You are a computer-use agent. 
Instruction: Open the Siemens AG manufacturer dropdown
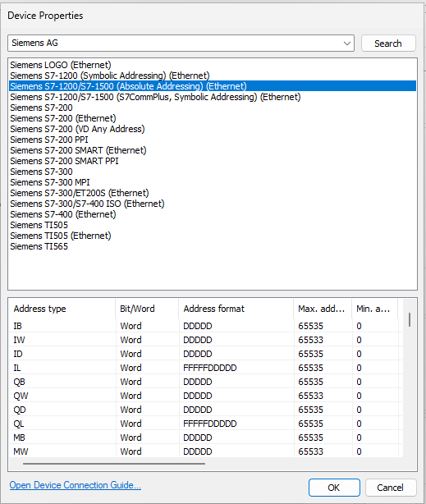tap(181, 43)
